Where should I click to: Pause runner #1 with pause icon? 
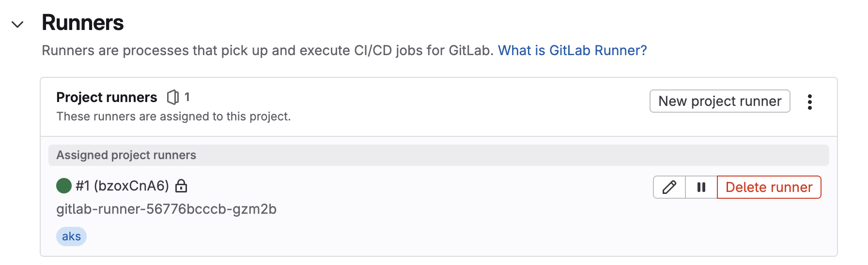[701, 187]
